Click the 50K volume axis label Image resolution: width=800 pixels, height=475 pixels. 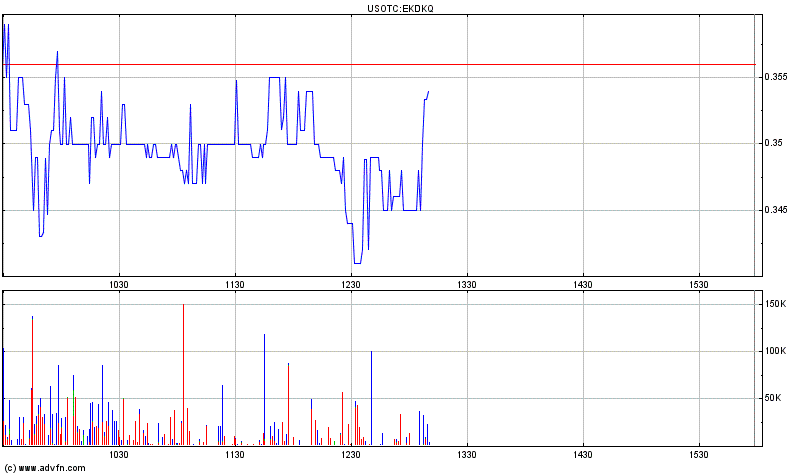[x=773, y=398]
